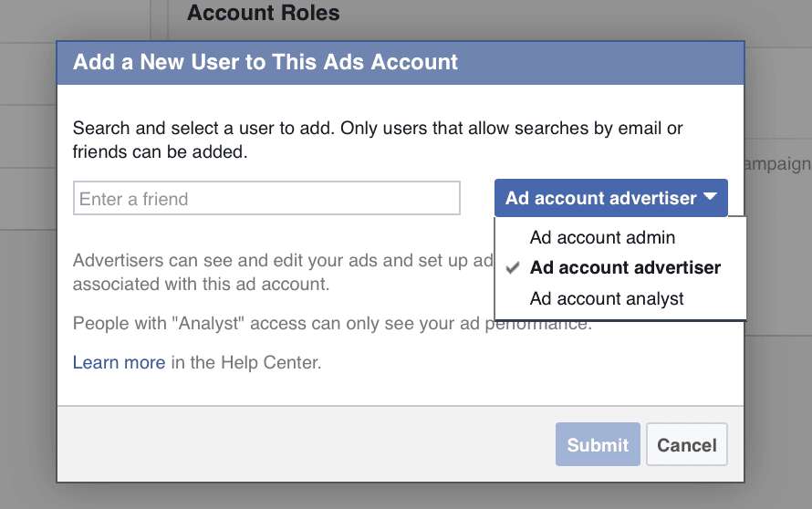Open the Learn more link
Viewport: 812px width, 509px height.
coord(120,362)
